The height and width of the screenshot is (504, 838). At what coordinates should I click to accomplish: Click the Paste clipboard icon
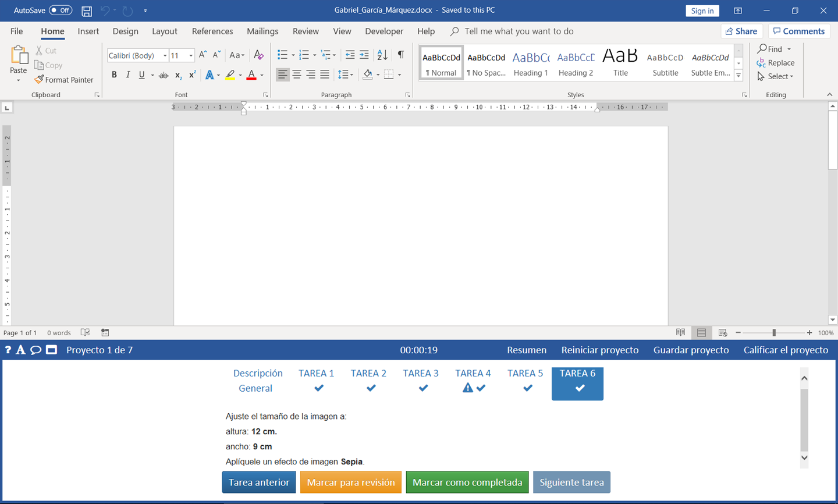click(19, 55)
